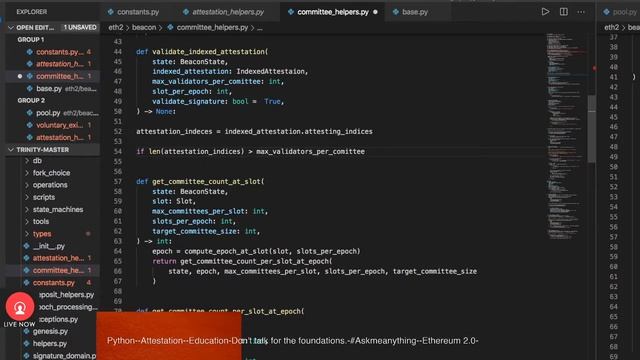Click the GROUP 1 header label
640x360 pixels.
(x=31, y=40)
